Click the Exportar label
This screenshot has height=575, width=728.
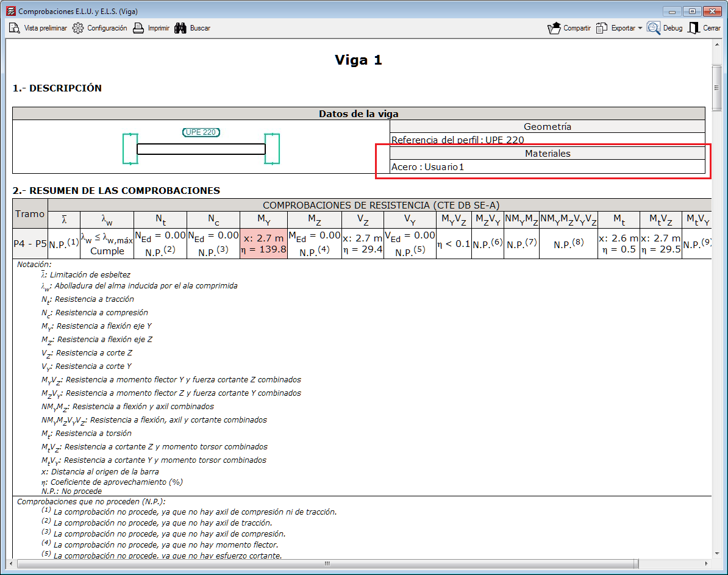[623, 28]
